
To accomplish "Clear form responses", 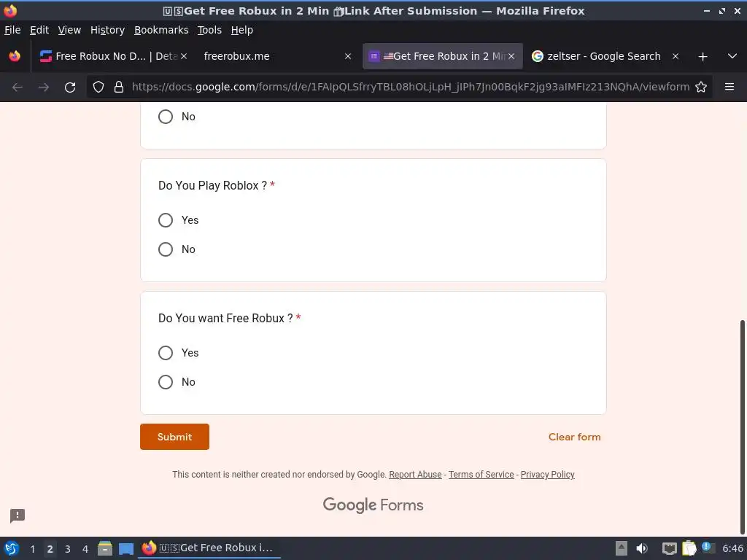I will tap(574, 437).
